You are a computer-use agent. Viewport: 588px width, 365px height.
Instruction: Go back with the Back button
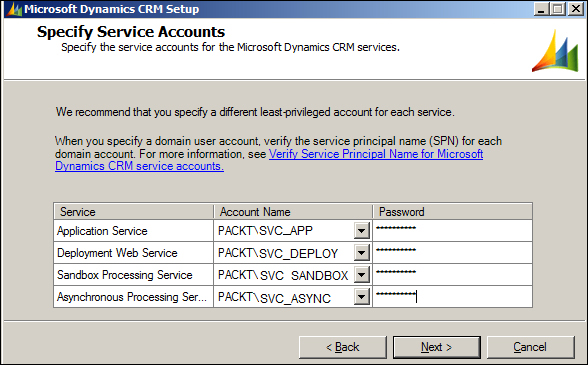[342, 347]
